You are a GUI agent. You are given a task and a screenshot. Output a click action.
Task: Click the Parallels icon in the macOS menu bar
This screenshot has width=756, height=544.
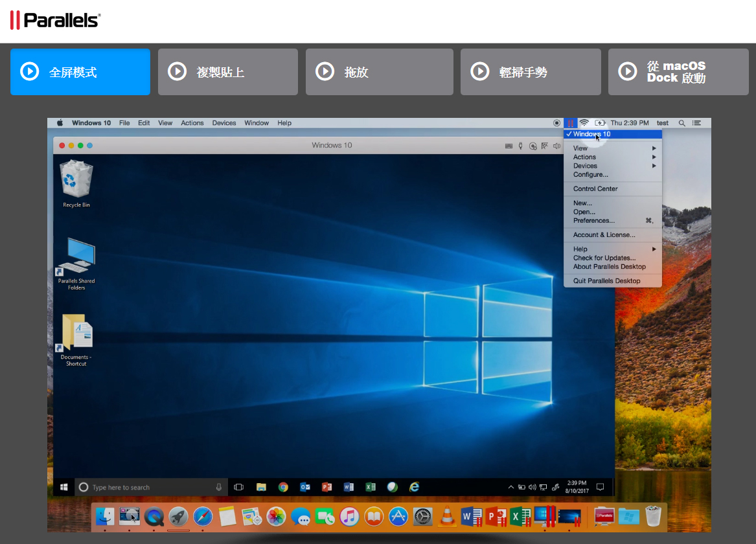pyautogui.click(x=570, y=123)
